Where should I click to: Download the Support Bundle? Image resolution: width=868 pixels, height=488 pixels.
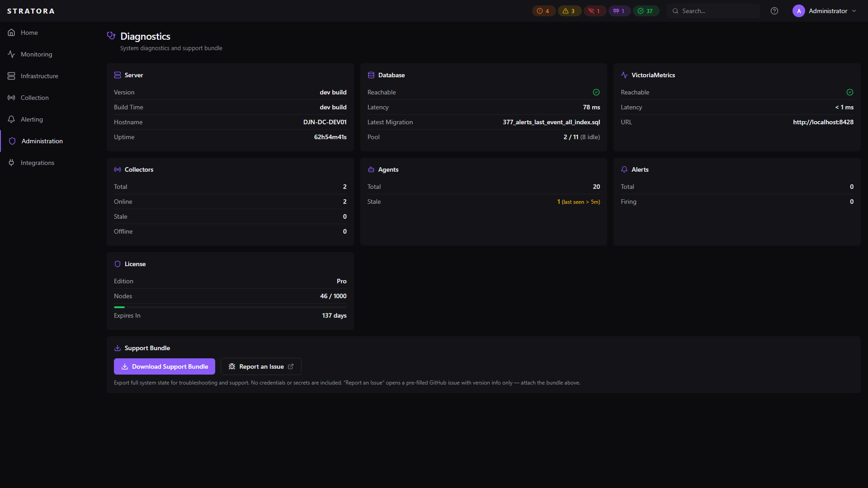coord(165,366)
